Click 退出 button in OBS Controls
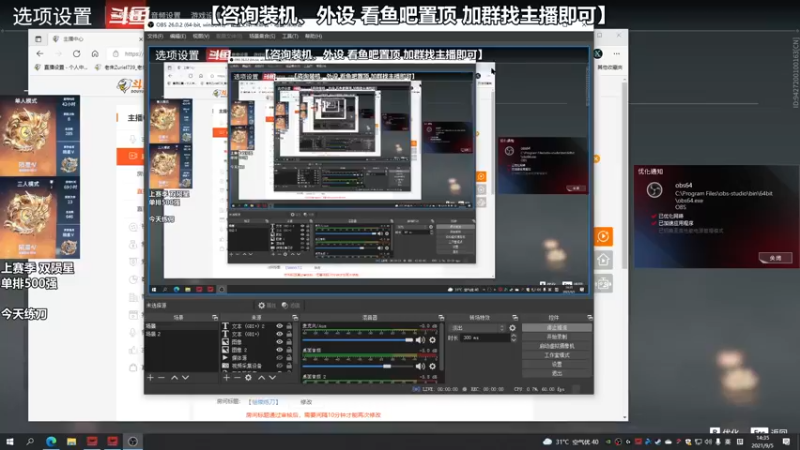 (557, 373)
